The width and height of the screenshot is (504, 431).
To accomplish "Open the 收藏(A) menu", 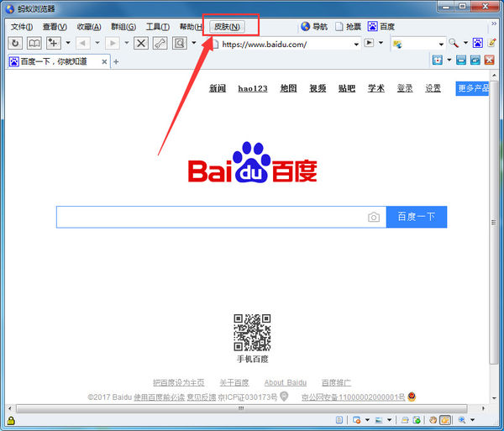I will 89,27.
